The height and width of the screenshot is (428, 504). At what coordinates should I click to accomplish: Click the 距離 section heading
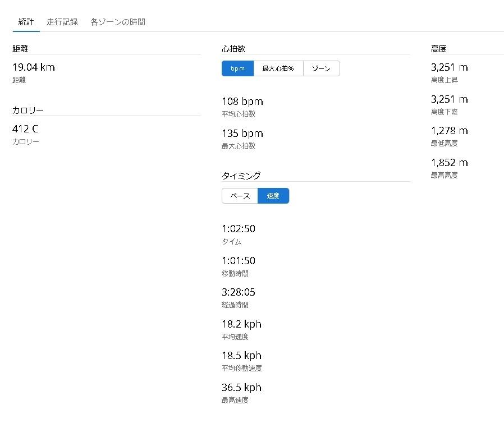[20, 49]
